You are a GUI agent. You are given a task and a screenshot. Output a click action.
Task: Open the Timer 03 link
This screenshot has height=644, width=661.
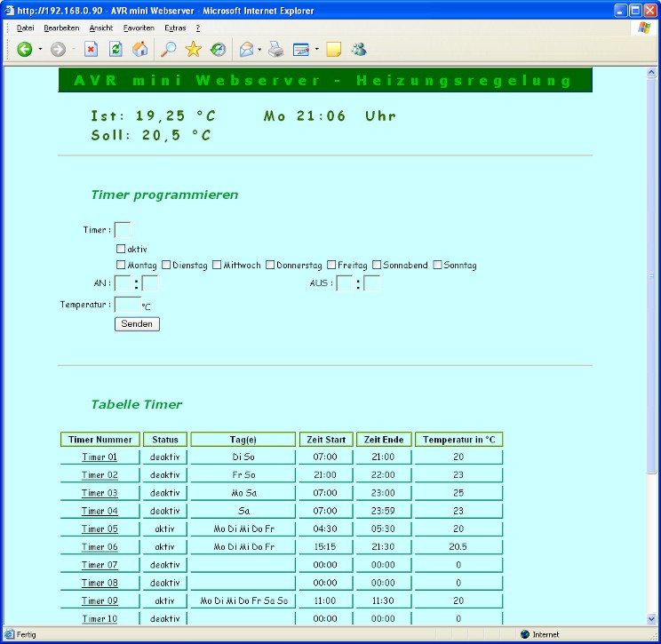coord(100,493)
